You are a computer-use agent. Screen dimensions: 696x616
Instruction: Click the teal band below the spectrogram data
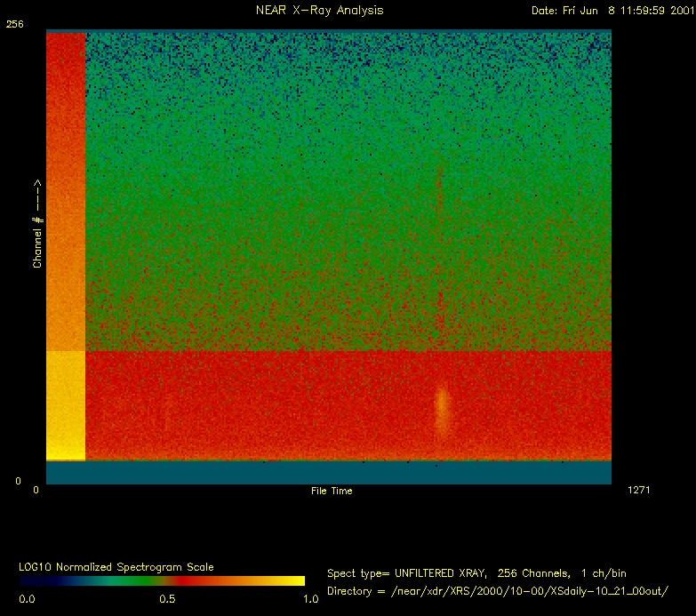(329, 472)
